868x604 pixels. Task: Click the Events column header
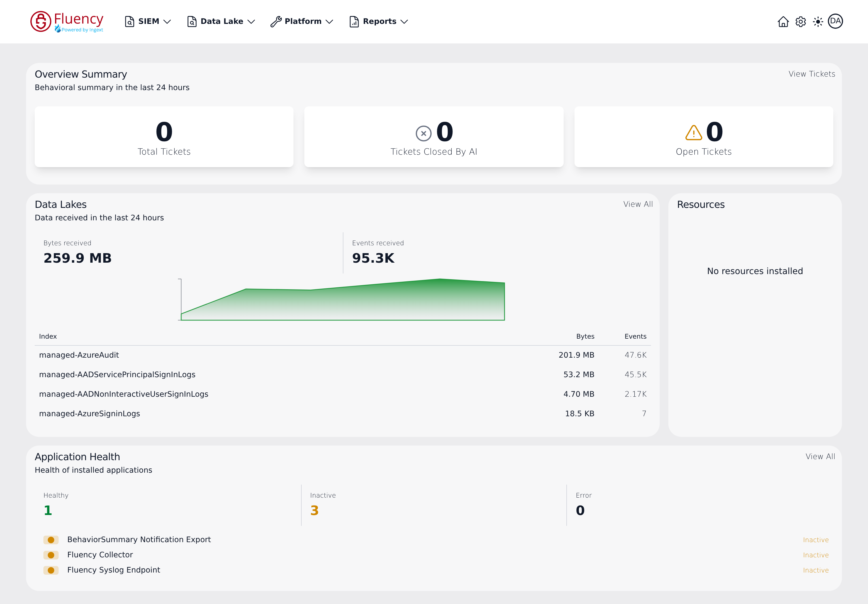[x=635, y=336]
